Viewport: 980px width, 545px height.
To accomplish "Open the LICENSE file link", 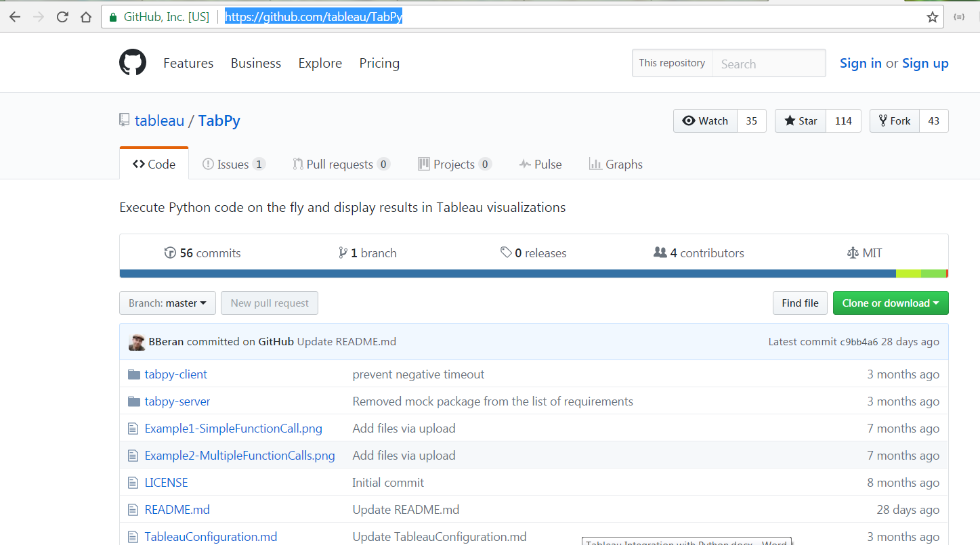I will point(167,483).
